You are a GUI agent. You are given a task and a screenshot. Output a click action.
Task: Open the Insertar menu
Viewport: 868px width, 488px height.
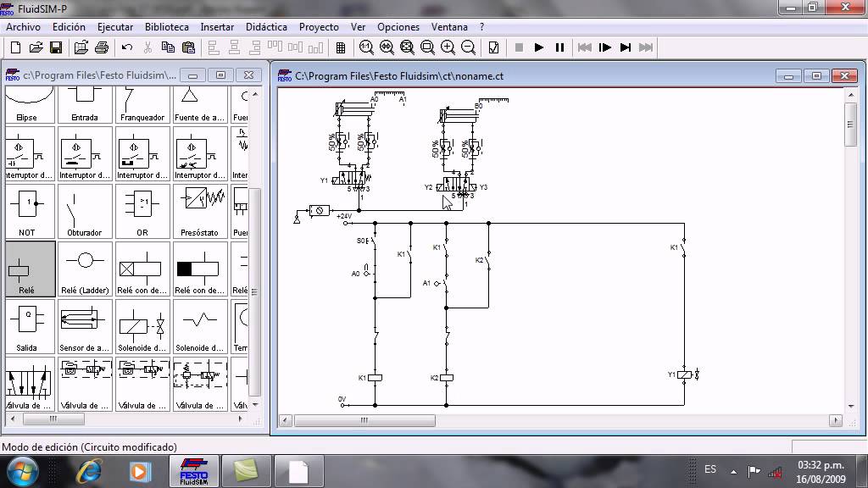(x=217, y=26)
